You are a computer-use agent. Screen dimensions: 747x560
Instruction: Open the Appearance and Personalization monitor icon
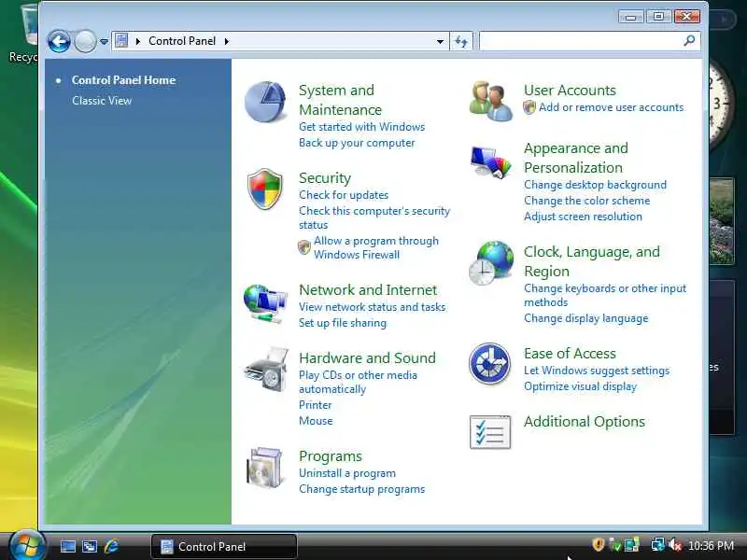coord(491,161)
